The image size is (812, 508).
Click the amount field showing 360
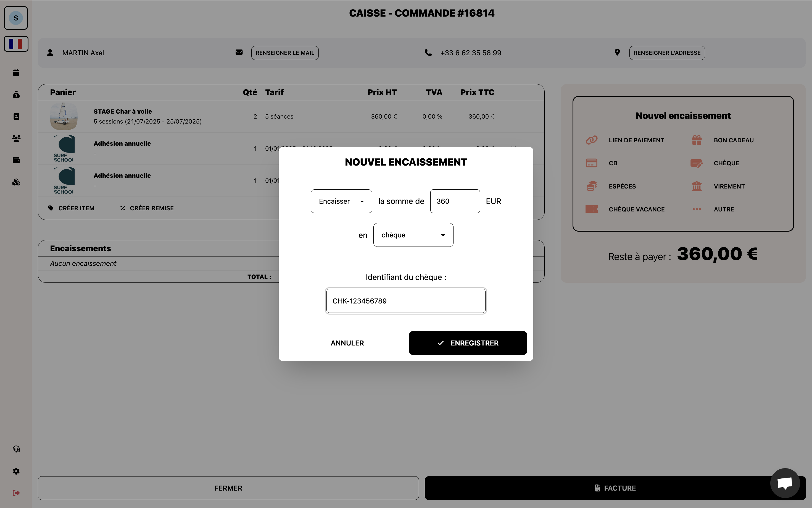pos(455,201)
